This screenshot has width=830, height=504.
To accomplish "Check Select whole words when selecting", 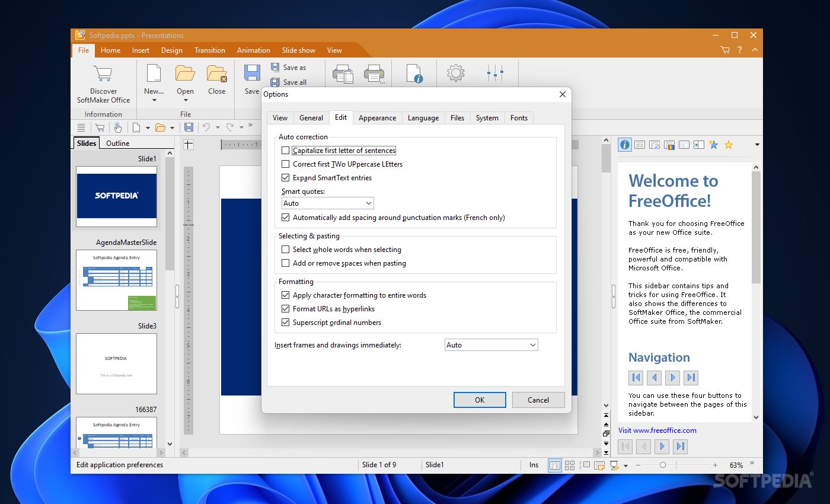I will (x=286, y=250).
